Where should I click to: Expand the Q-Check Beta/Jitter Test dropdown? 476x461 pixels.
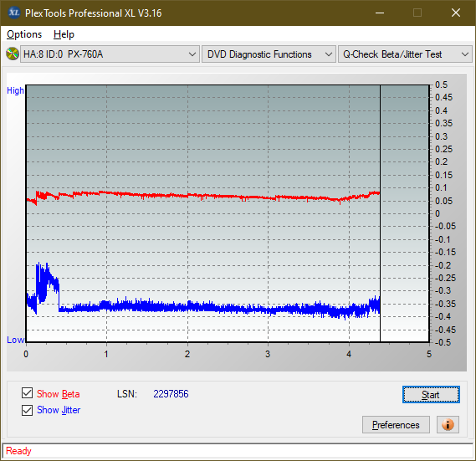click(x=405, y=54)
